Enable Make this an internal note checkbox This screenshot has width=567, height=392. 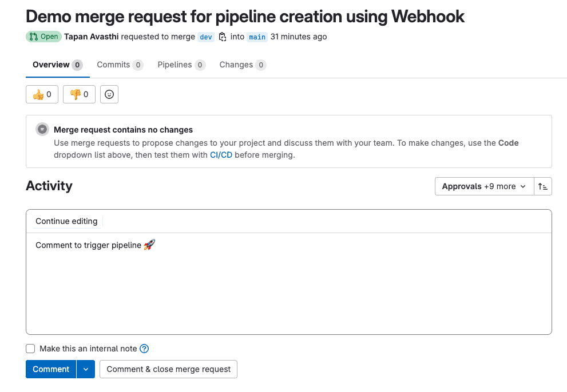coord(30,349)
